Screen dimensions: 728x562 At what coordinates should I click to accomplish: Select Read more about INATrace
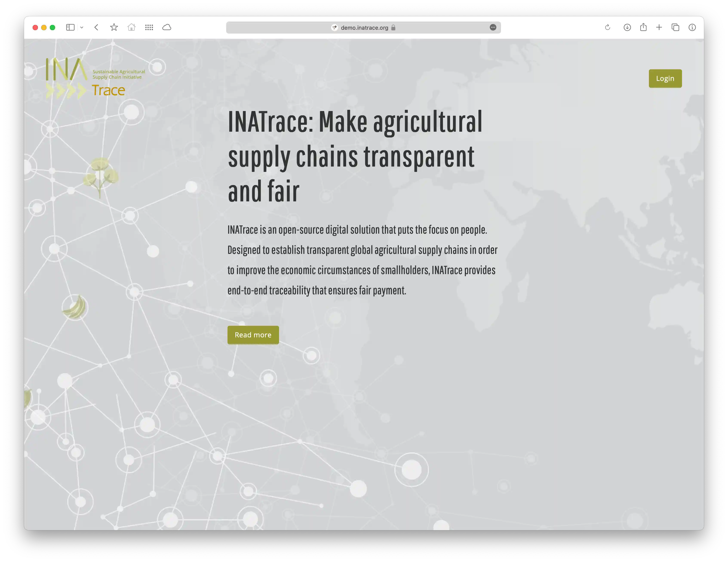(253, 335)
